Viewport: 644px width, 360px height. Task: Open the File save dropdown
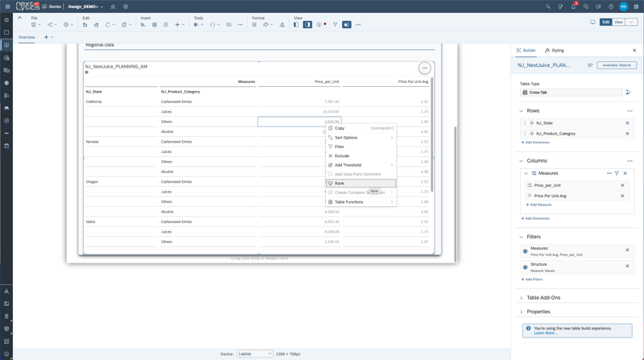tap(36, 25)
